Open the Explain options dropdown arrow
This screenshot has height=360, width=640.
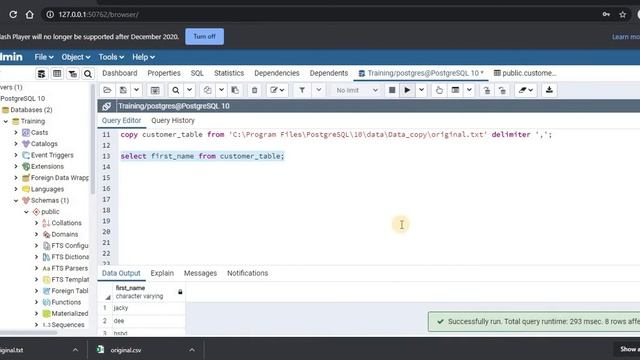coord(469,90)
